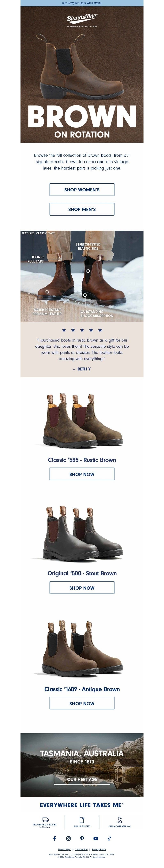The image size is (164, 868).
Task: Open the TikTok social icon
Action: 109,838
